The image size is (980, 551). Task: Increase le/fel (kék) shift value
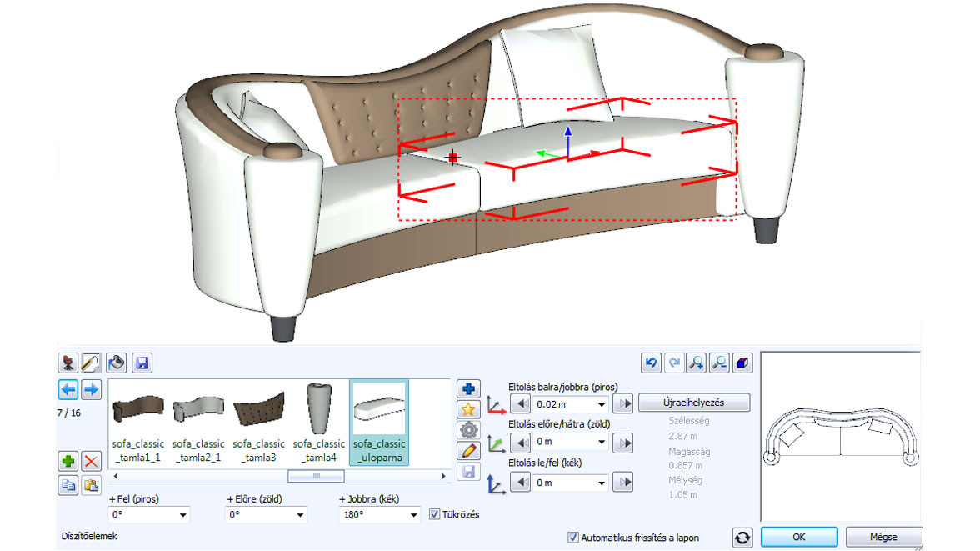(623, 482)
